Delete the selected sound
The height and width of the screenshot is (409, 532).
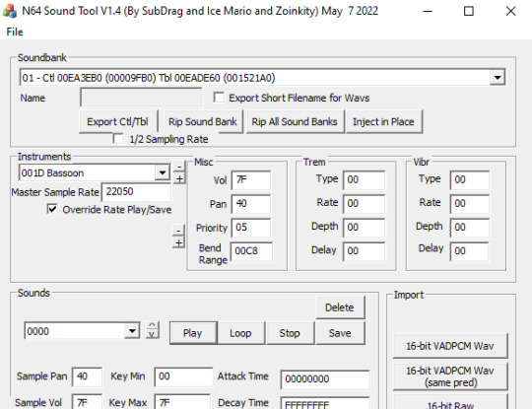coord(340,307)
